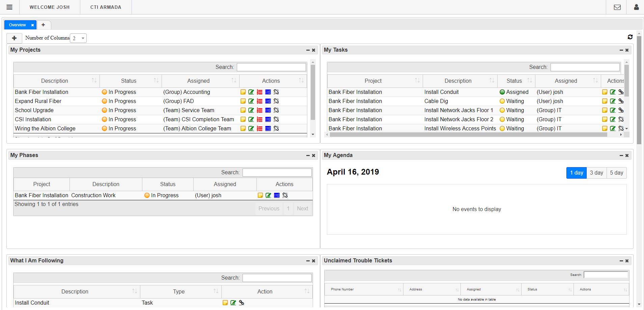
Task: Add a new widget with plus button
Action: [14, 38]
